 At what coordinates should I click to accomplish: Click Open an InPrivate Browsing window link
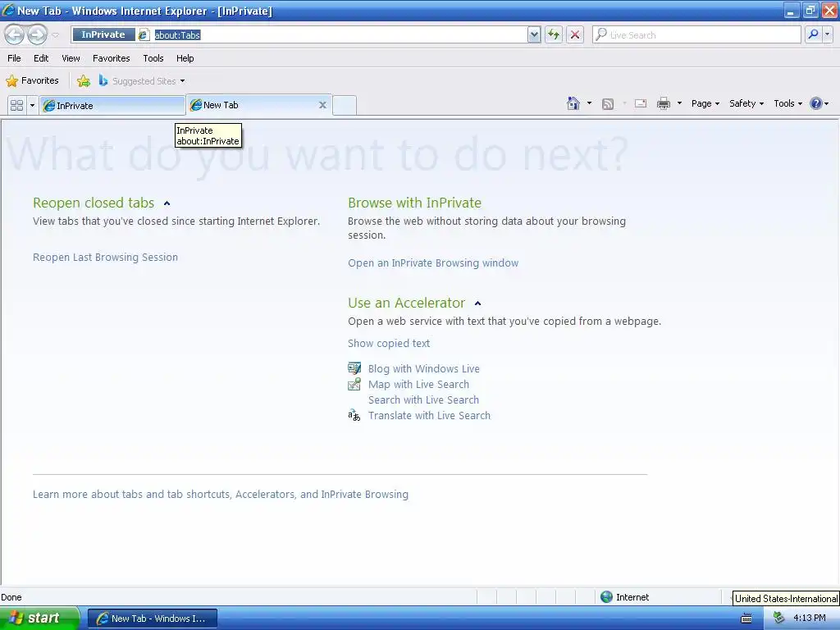click(x=433, y=263)
